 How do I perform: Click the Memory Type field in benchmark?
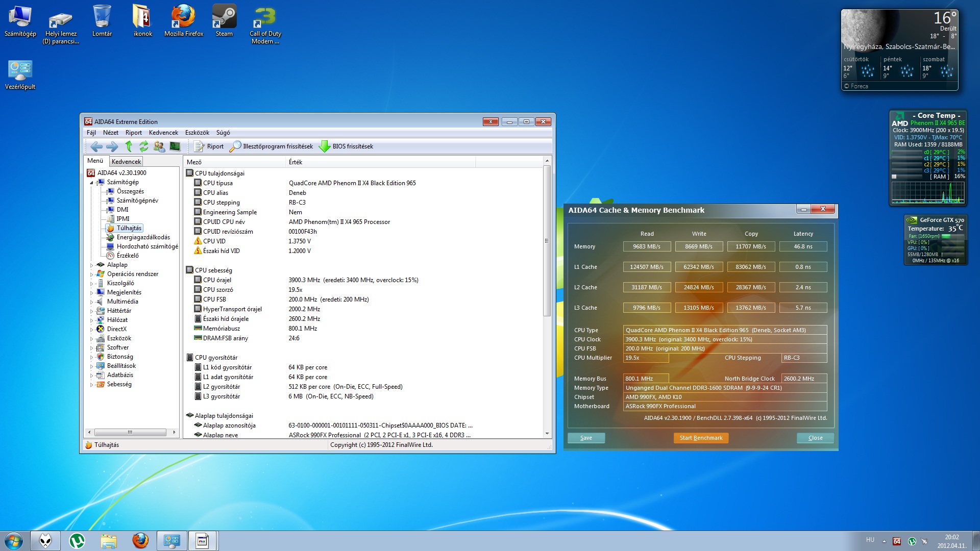(x=725, y=388)
